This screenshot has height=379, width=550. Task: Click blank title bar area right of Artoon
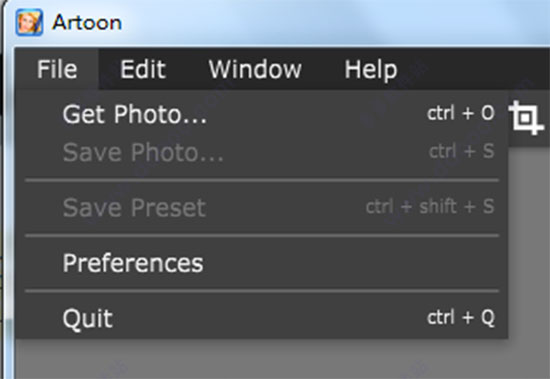pos(333,23)
